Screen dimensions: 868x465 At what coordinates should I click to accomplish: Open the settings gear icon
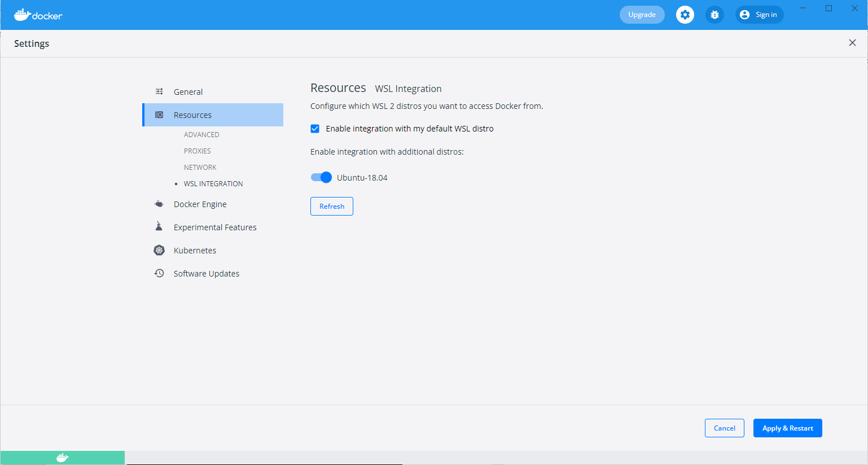[685, 15]
